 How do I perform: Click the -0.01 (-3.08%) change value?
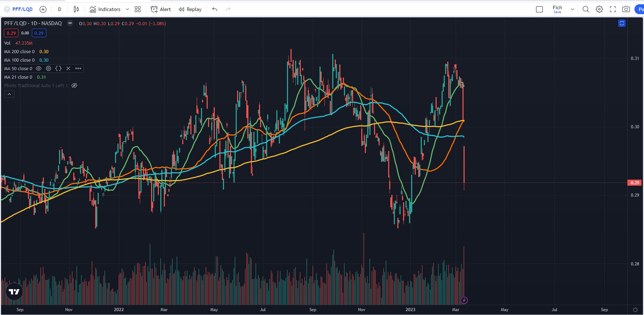click(x=151, y=23)
